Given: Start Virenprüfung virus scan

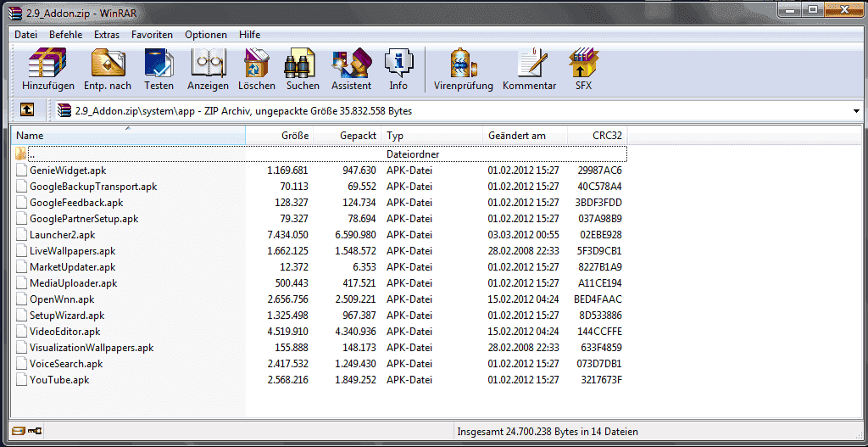Looking at the screenshot, I should (x=464, y=70).
